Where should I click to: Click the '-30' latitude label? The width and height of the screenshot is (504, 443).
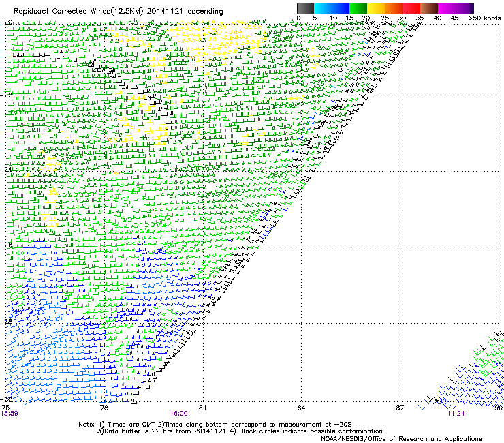coord(6,399)
